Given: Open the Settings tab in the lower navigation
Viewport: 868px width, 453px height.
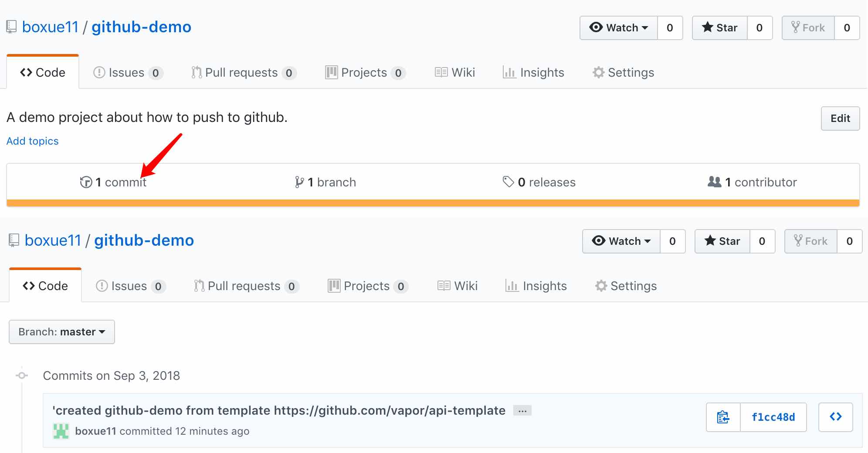Looking at the screenshot, I should point(626,286).
